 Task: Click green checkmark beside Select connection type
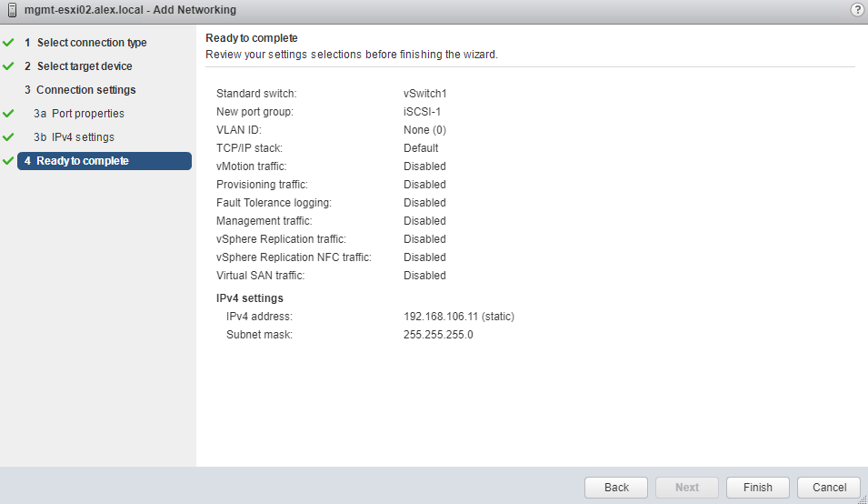[x=9, y=43]
